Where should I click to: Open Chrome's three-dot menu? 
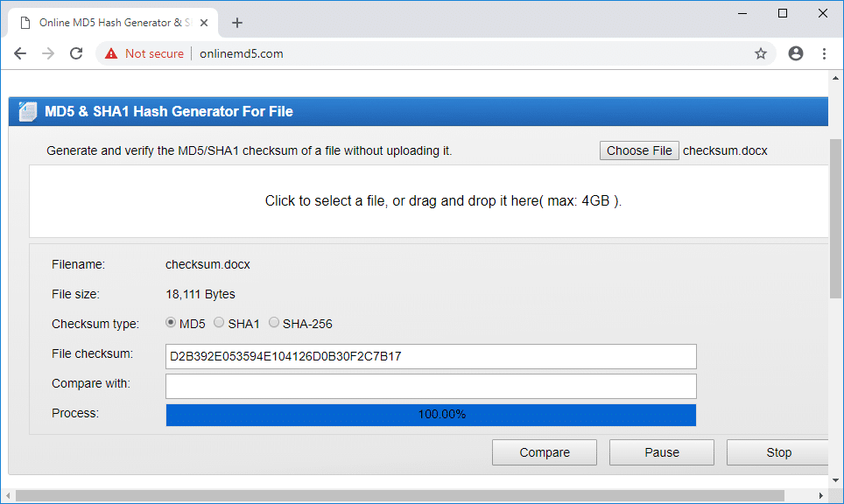[824, 53]
